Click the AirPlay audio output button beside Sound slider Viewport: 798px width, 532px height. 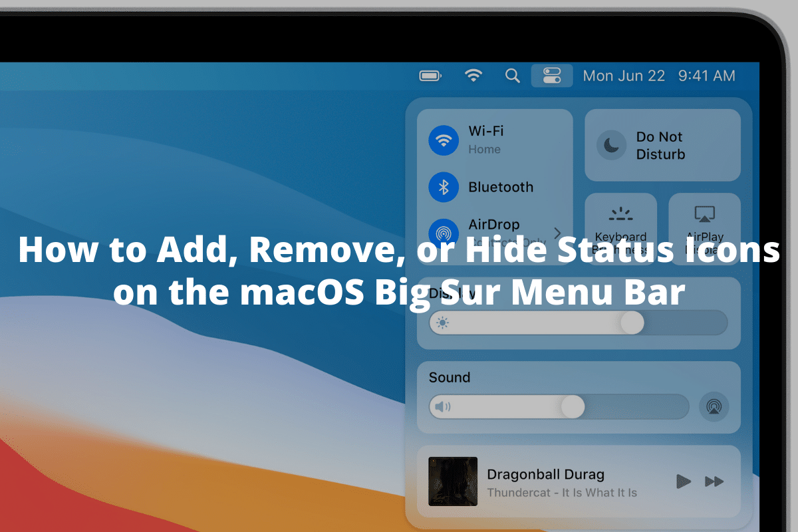pos(714,406)
